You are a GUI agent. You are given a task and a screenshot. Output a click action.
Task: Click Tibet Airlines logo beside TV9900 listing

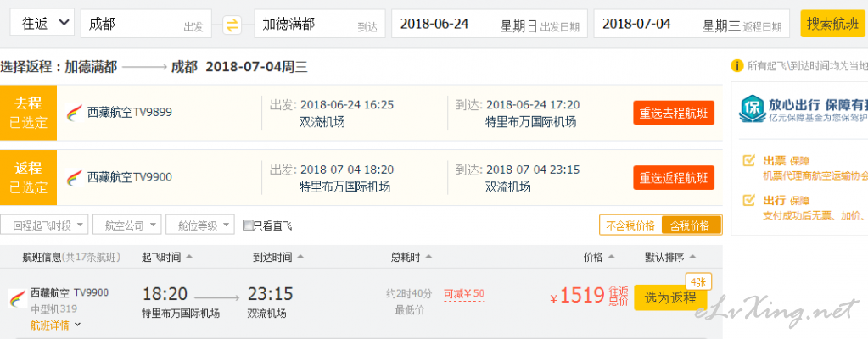pyautogui.click(x=17, y=298)
